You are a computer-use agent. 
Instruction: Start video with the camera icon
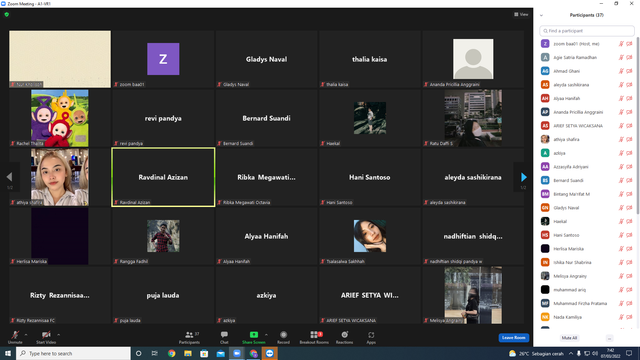point(46,335)
